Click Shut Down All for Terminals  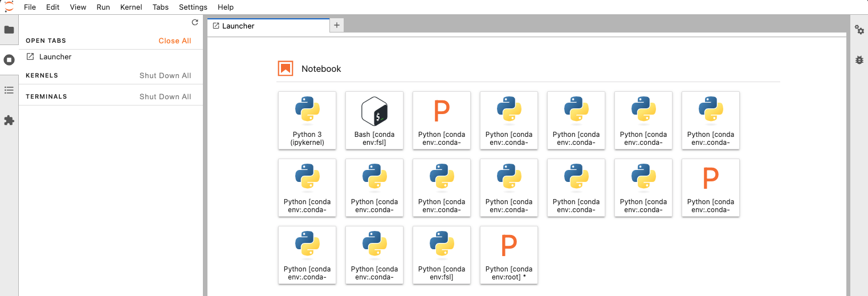click(x=165, y=97)
